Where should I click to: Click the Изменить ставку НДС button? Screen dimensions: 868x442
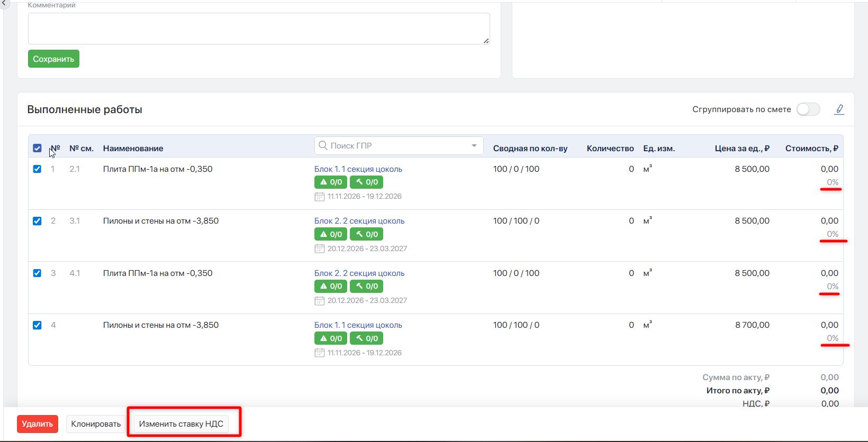pyautogui.click(x=181, y=424)
